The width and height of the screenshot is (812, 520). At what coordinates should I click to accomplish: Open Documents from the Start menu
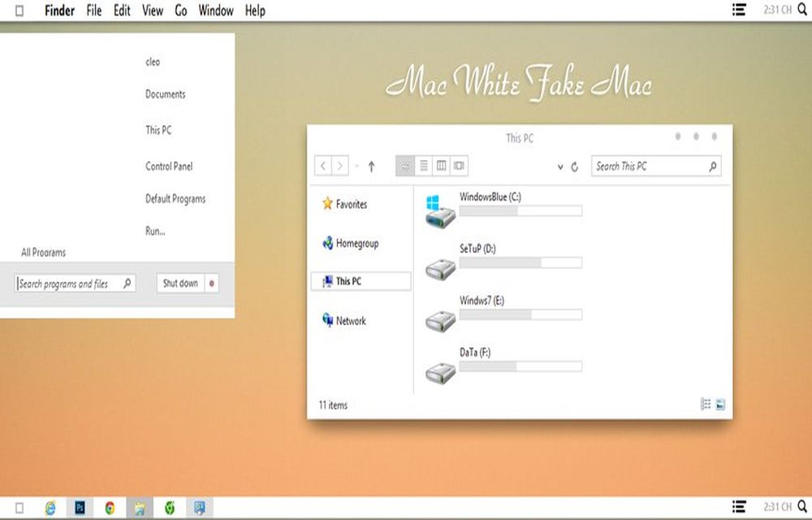click(165, 94)
